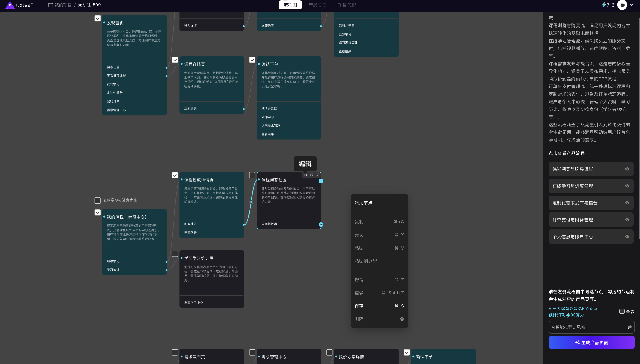Click duplicate icon on 课程问答社区 node

(312, 175)
